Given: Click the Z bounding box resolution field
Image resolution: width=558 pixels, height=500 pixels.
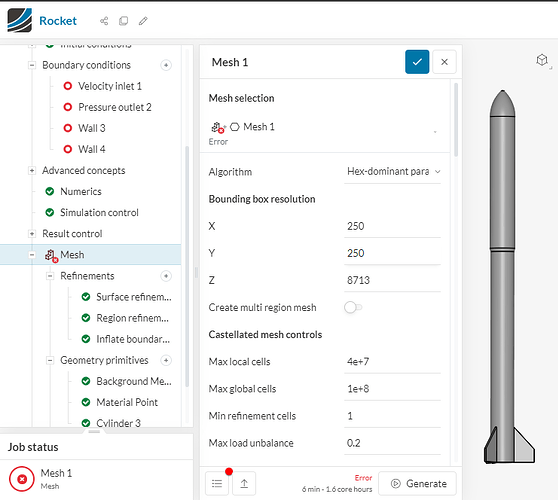Looking at the screenshot, I should pos(393,280).
